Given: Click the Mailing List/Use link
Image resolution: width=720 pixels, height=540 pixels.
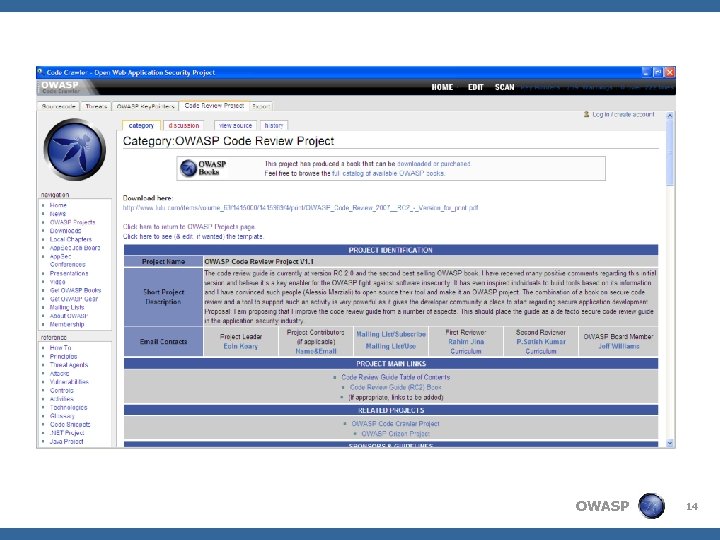Looking at the screenshot, I should coord(391,347).
